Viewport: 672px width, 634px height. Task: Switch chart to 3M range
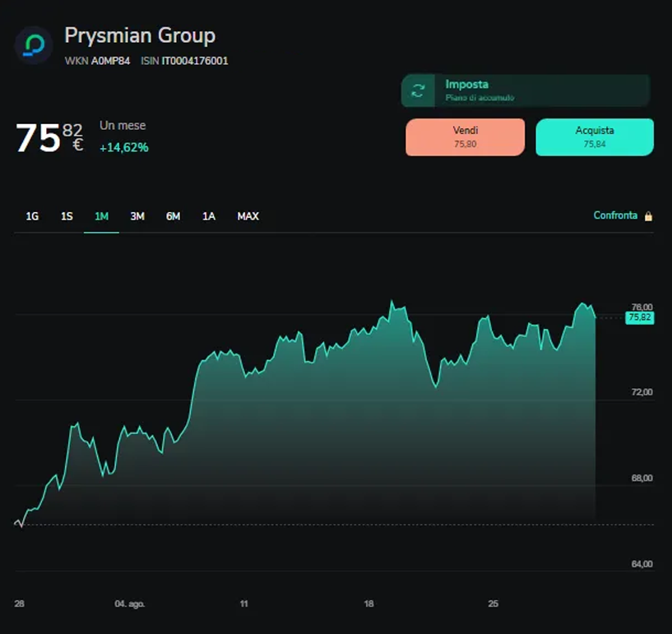click(x=137, y=216)
